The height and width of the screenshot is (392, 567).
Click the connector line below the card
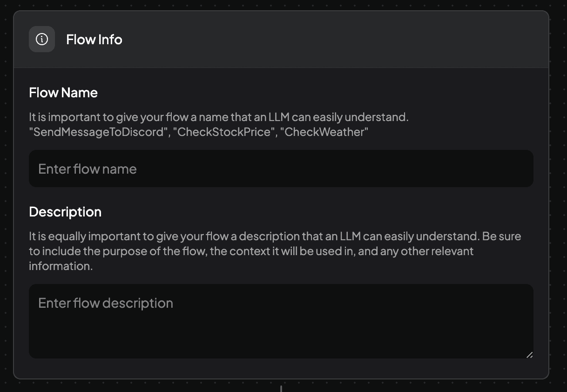point(281,388)
